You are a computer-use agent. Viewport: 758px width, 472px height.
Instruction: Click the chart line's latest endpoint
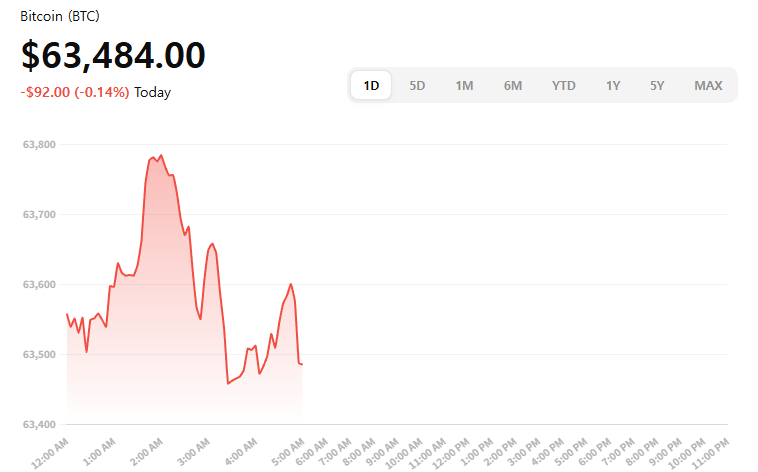[x=302, y=364]
